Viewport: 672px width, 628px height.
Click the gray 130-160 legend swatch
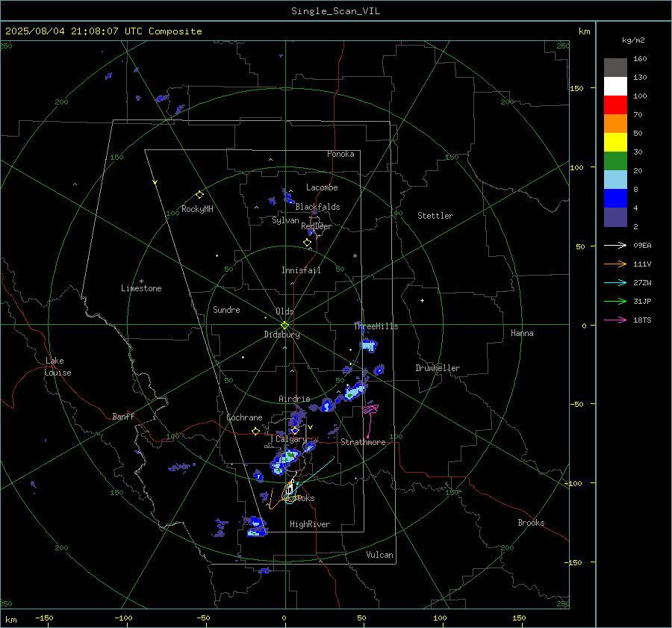click(x=615, y=68)
